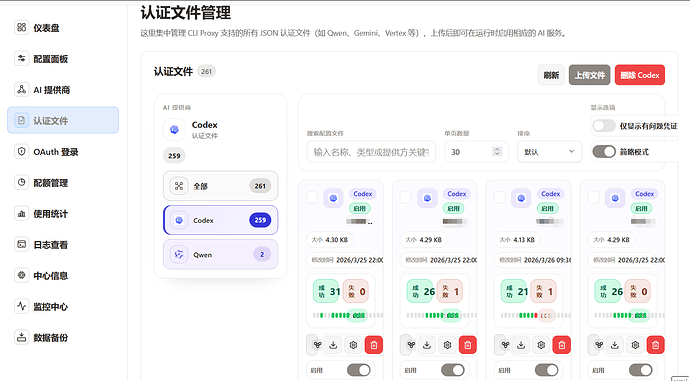This screenshot has width=690, height=381.
Task: Click the status timeline bar on the 4.13 KB card
Action: [536, 315]
